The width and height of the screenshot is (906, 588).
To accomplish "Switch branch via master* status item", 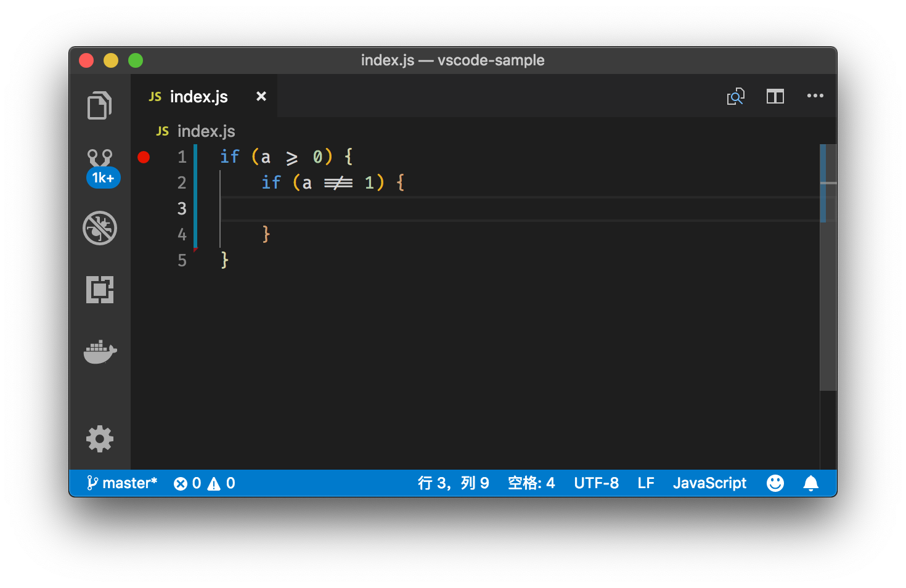I will (121, 483).
